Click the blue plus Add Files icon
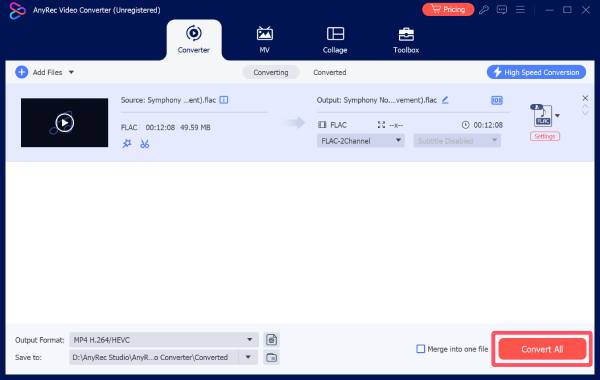The image size is (600, 380). (x=21, y=72)
